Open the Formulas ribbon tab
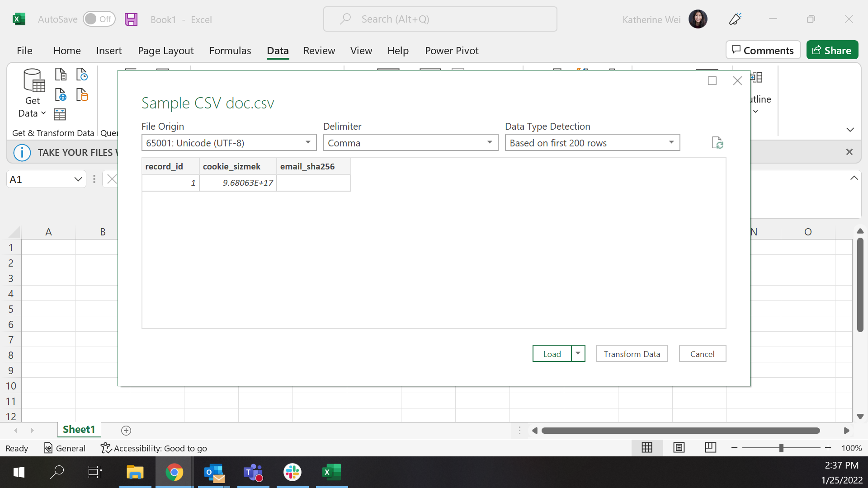 click(230, 51)
